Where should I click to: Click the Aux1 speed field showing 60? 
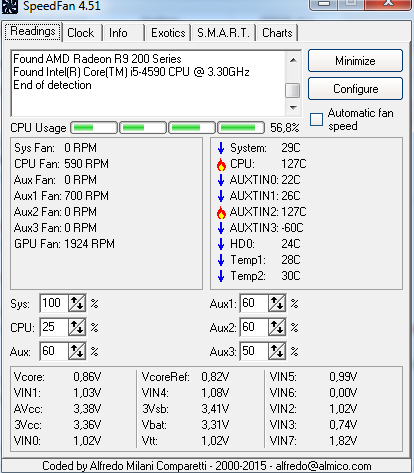point(254,303)
